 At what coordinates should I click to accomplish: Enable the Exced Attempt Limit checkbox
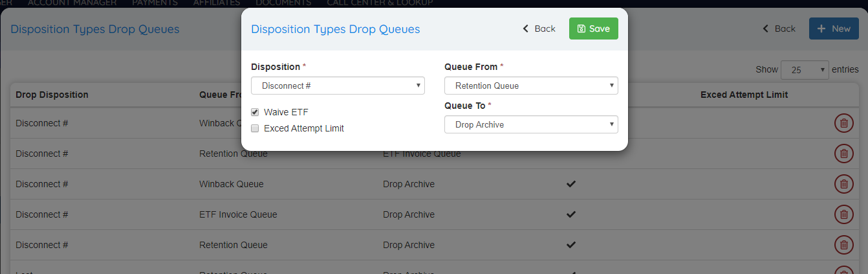255,128
